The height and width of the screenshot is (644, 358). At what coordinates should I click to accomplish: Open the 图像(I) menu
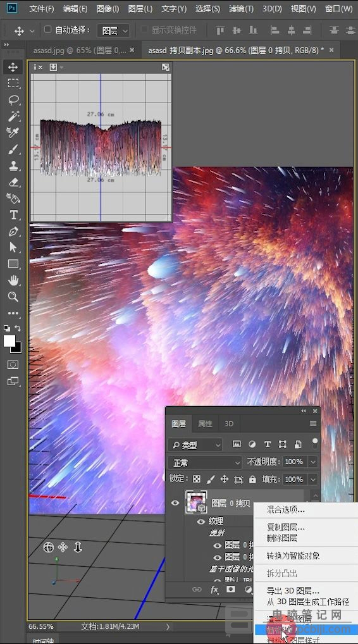(108, 8)
